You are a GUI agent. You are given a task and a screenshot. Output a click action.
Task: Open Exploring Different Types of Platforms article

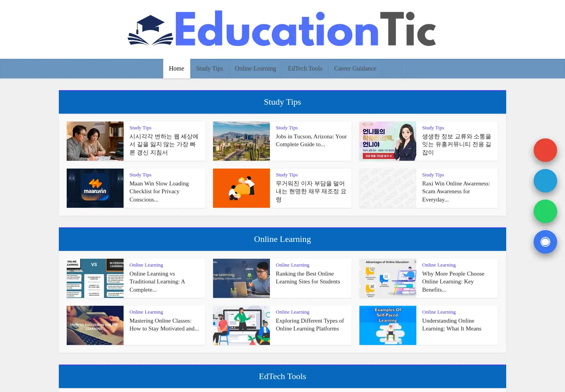310,325
